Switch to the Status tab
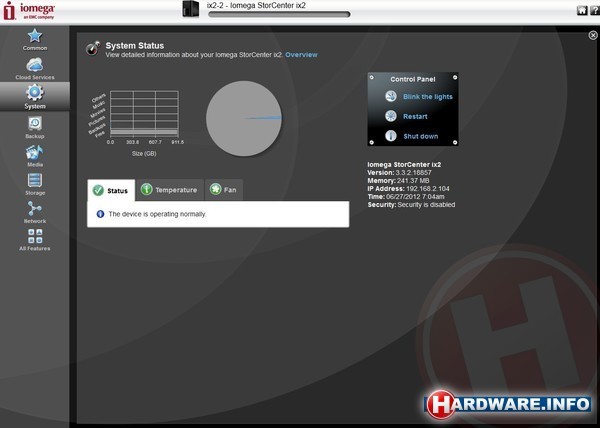 tap(111, 190)
